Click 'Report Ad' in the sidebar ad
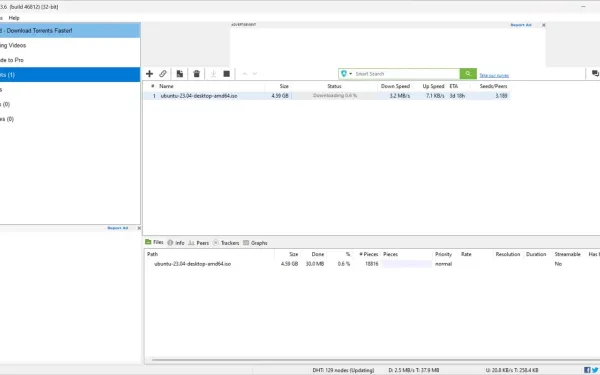This screenshot has width=600, height=375. click(x=117, y=228)
